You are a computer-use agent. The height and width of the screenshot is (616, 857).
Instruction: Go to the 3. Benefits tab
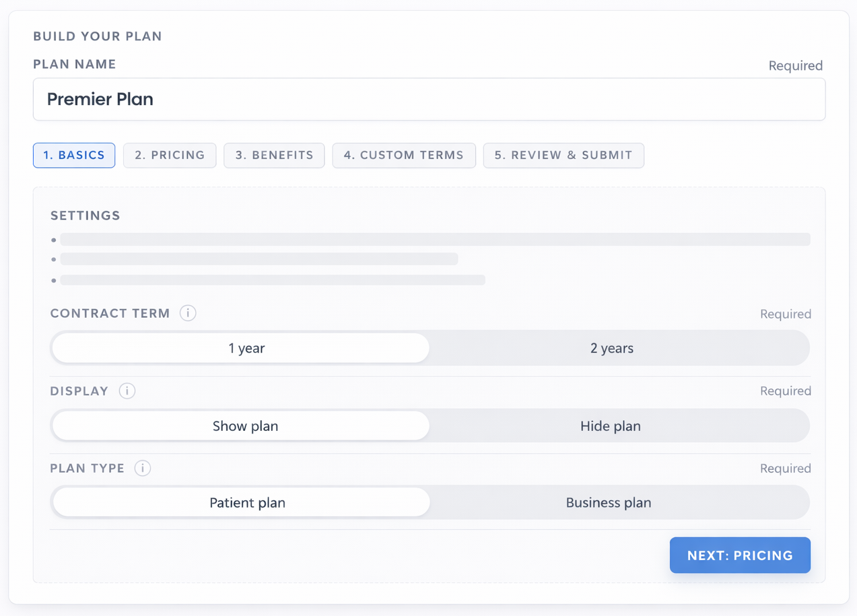pyautogui.click(x=274, y=156)
